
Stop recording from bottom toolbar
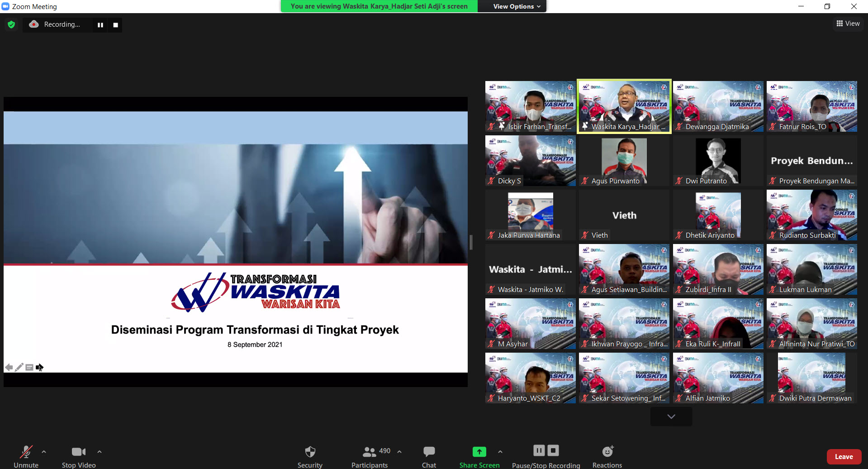point(553,450)
